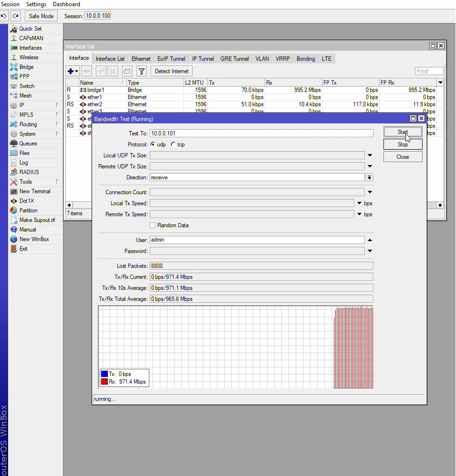The width and height of the screenshot is (456, 476).
Task: Open the Queues panel
Action: (x=28, y=143)
